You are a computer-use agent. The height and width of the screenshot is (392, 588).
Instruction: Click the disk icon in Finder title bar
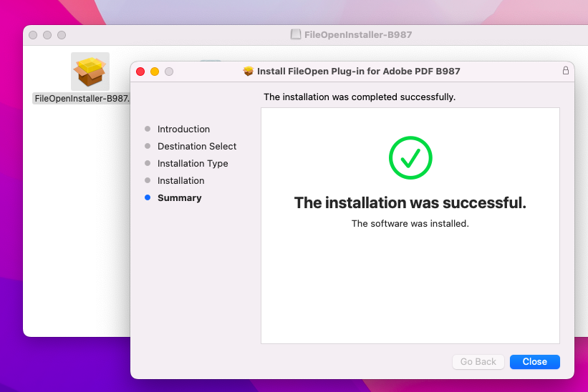[296, 34]
